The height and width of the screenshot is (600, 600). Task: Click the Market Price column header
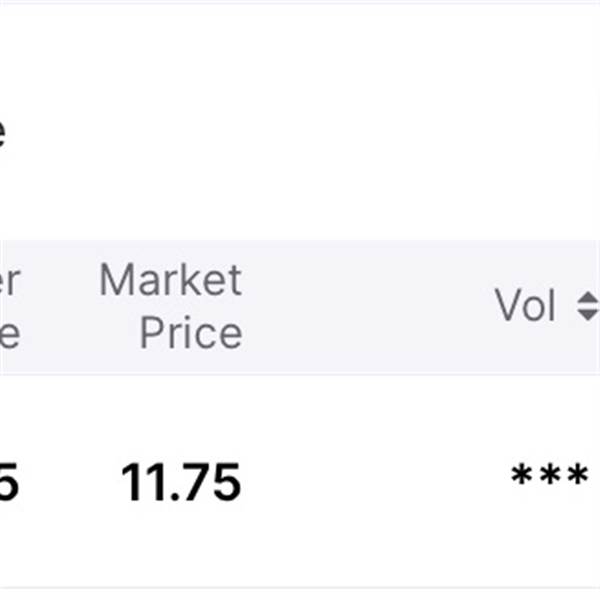[x=171, y=306]
